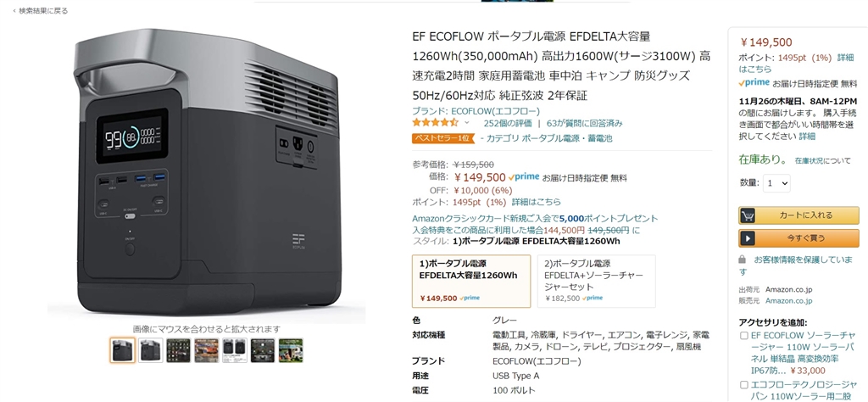Open the 数量 quantity dropdown
Image resolution: width=868 pixels, height=402 pixels.
(776, 183)
